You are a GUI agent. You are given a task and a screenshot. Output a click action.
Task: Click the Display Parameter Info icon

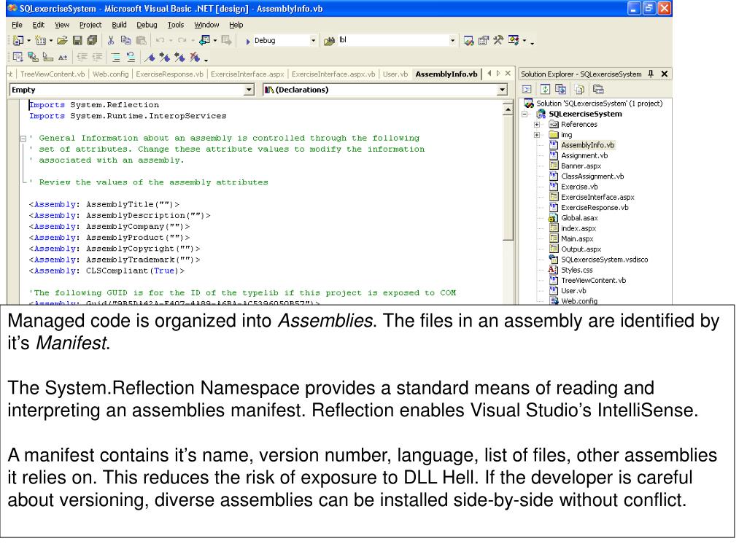pyautogui.click(x=33, y=58)
